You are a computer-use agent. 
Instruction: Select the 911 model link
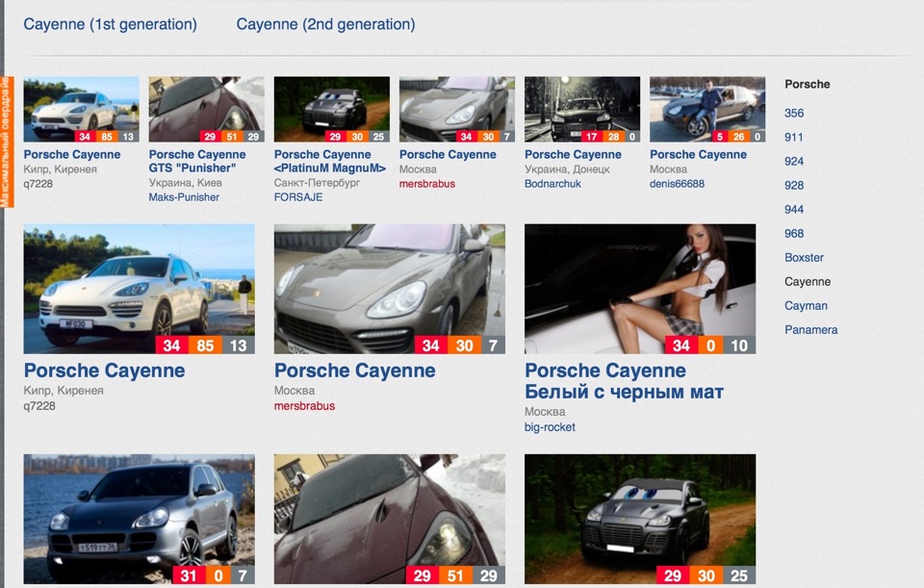793,138
